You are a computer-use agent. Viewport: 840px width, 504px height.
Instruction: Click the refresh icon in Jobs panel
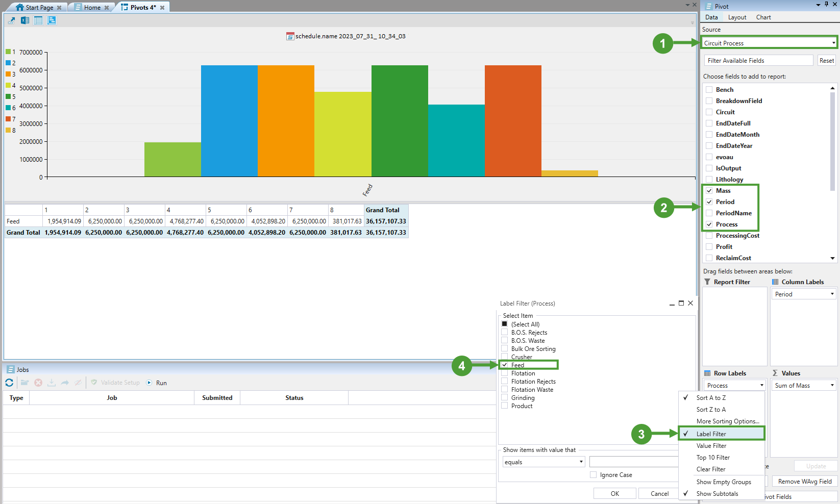point(9,383)
